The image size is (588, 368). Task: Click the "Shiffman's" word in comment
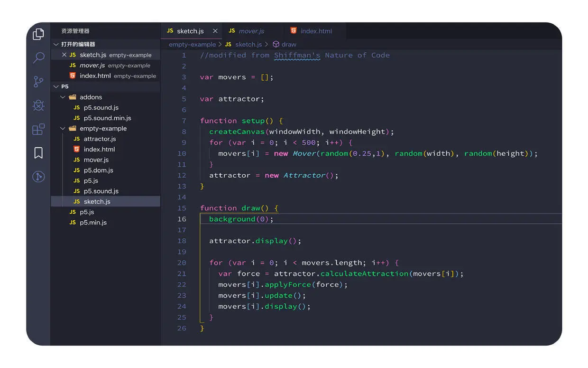click(x=297, y=55)
